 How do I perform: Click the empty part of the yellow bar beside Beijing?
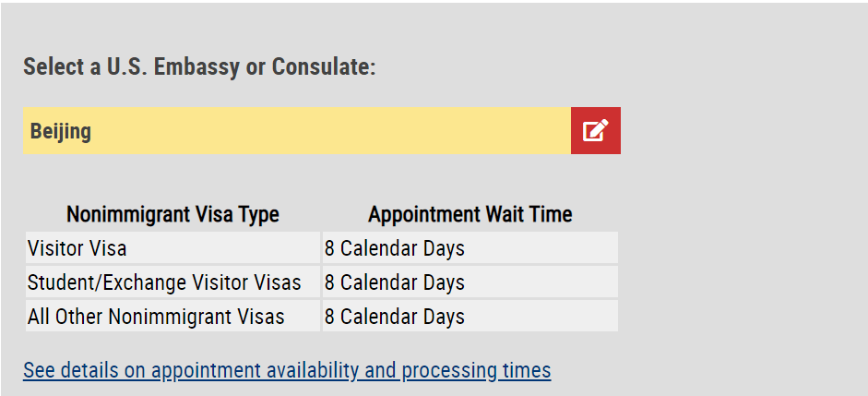click(332, 131)
